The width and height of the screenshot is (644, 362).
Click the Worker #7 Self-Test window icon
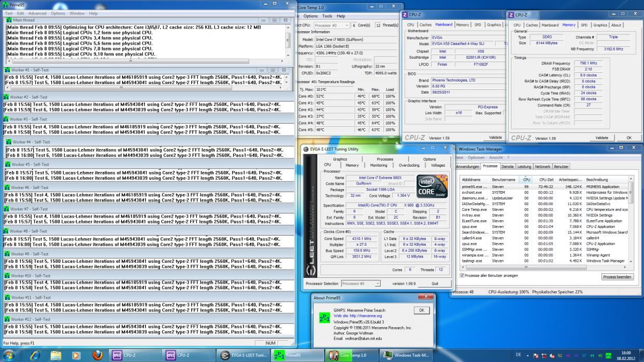7,209
